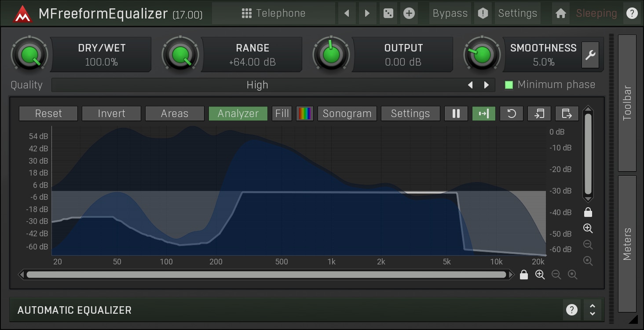Click the Dry/Wet knob
This screenshot has width=644, height=330.
point(29,55)
